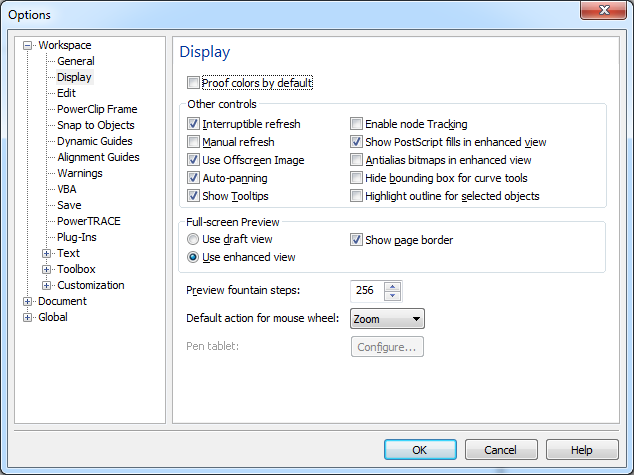The image size is (634, 475).
Task: Collapse the Workspace tree node
Action: tap(28, 45)
